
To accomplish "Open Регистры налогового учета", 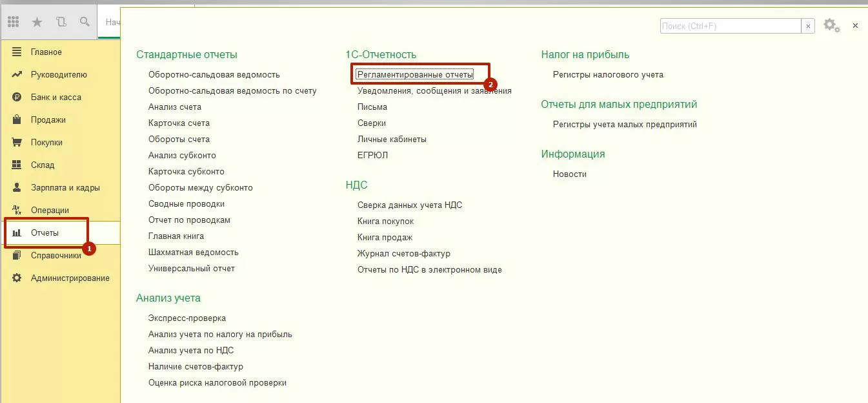I will (608, 74).
